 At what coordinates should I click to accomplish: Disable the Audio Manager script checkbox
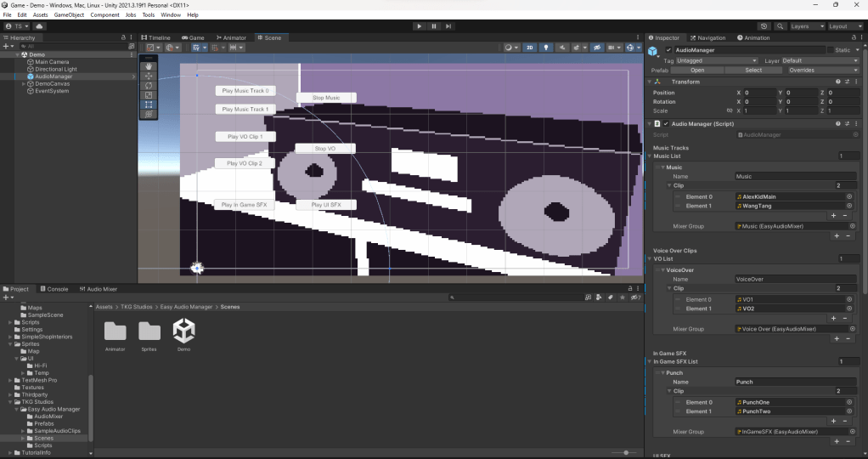667,123
